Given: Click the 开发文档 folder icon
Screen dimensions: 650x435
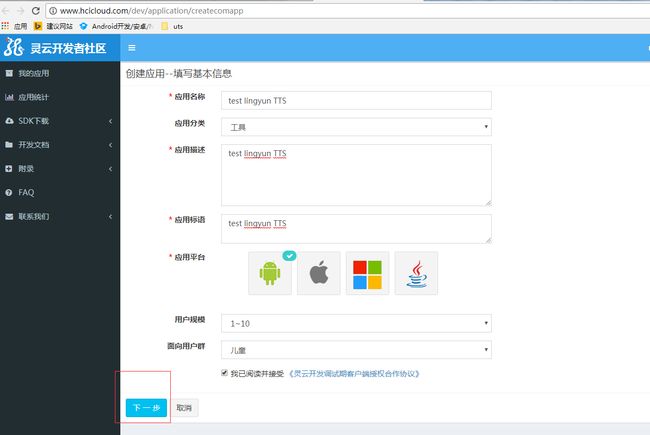Looking at the screenshot, I should tap(9, 145).
